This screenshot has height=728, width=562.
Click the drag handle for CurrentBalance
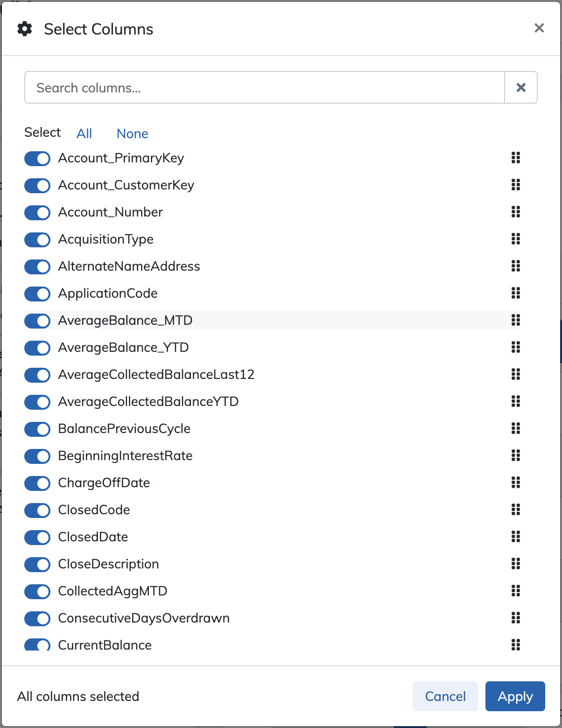515,645
